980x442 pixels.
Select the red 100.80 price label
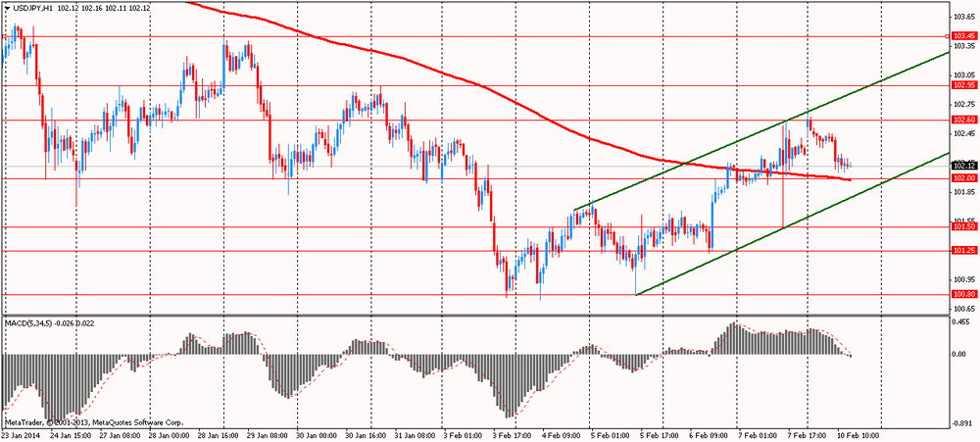[963, 294]
